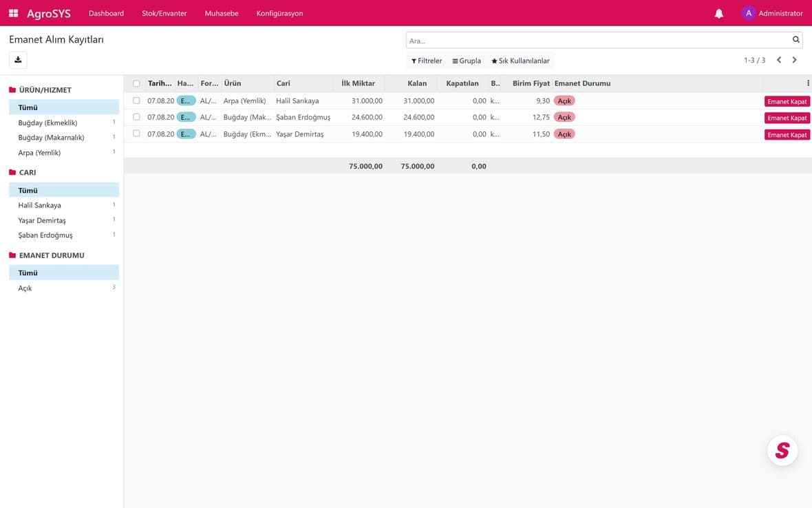The height and width of the screenshot is (508, 812).
Task: Open the notifications bell
Action: pos(719,14)
